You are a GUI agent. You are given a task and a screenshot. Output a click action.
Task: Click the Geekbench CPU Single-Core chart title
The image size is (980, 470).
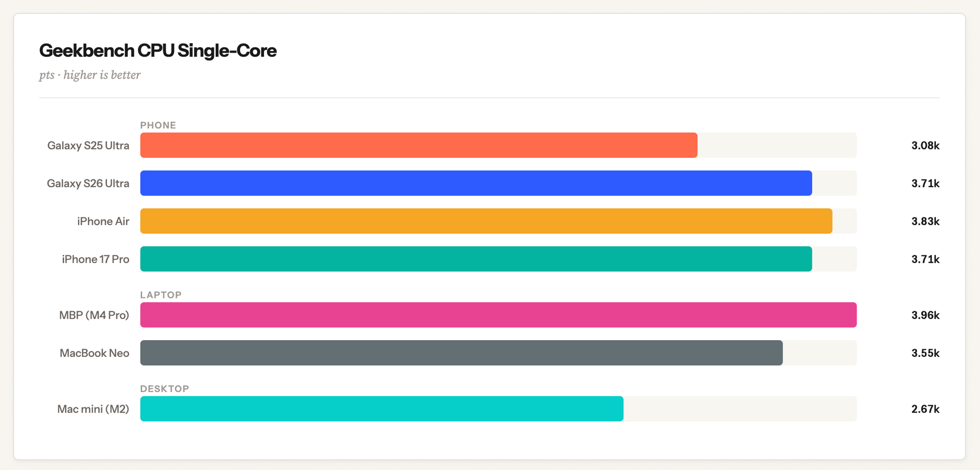pos(158,50)
